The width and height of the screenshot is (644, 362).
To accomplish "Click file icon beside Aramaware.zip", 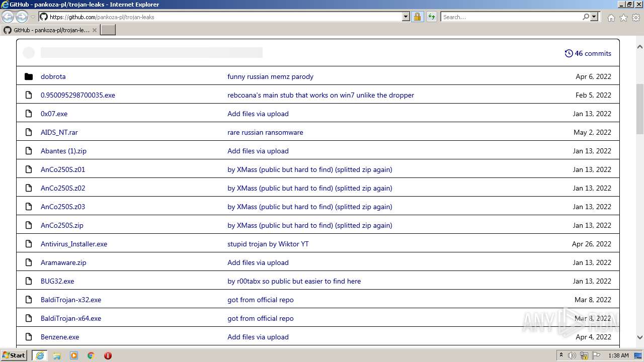I will (29, 262).
